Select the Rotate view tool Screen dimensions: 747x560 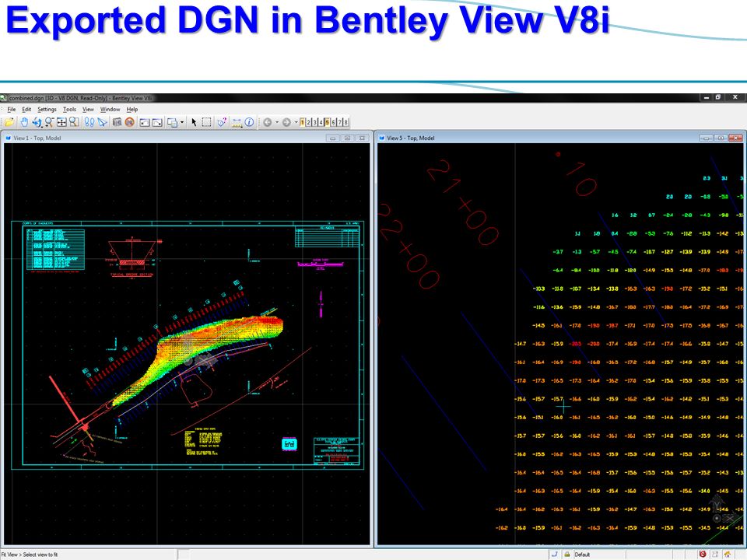click(37, 122)
